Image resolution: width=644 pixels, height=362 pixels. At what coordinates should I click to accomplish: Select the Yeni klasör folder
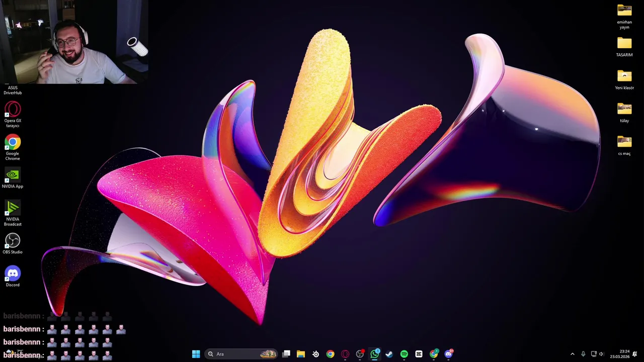tap(624, 80)
